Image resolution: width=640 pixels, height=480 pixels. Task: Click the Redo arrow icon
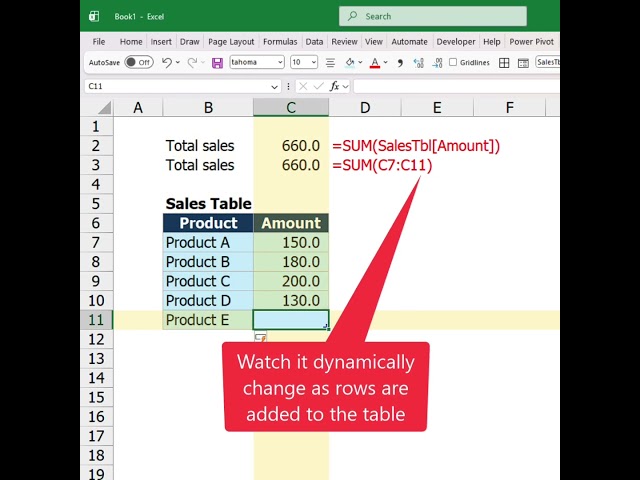tap(192, 62)
